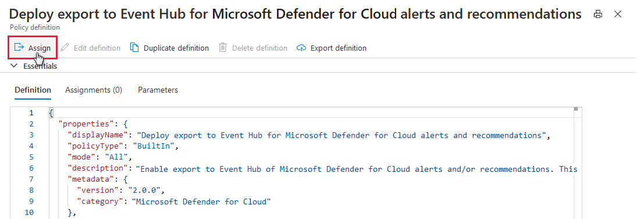The height and width of the screenshot is (219, 644).
Task: Close the policy definition blade
Action: (617, 15)
